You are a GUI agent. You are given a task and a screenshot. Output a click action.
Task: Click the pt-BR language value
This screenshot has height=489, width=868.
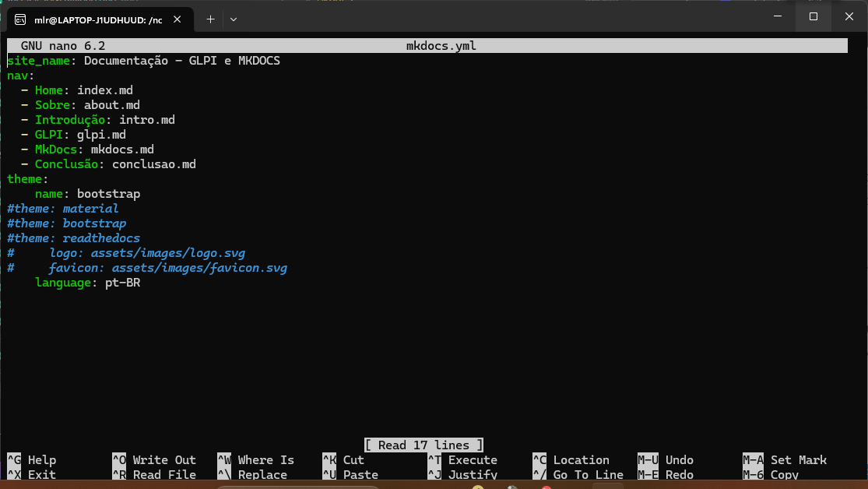coord(122,283)
